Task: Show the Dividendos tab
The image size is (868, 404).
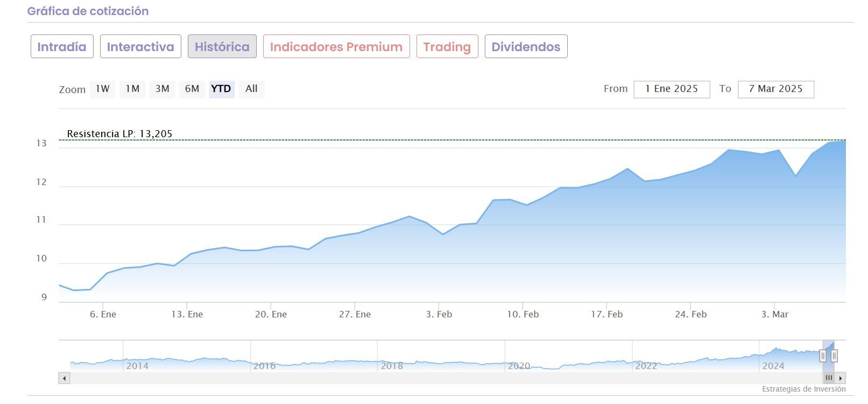Action: pos(526,47)
